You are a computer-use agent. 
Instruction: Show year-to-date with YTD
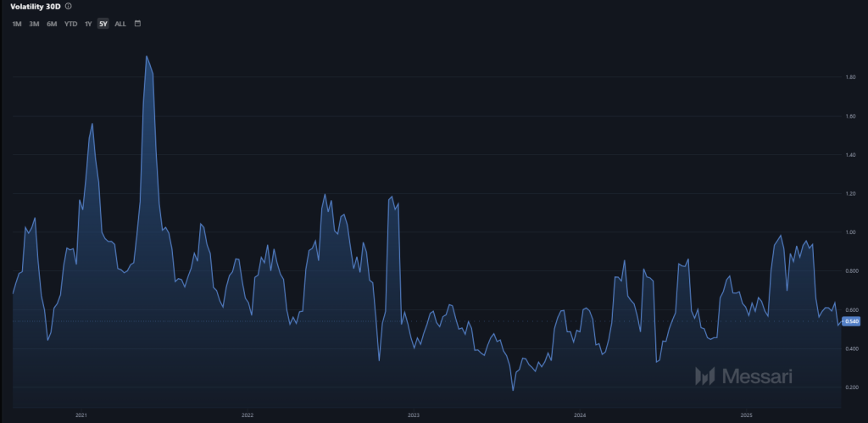click(x=71, y=24)
